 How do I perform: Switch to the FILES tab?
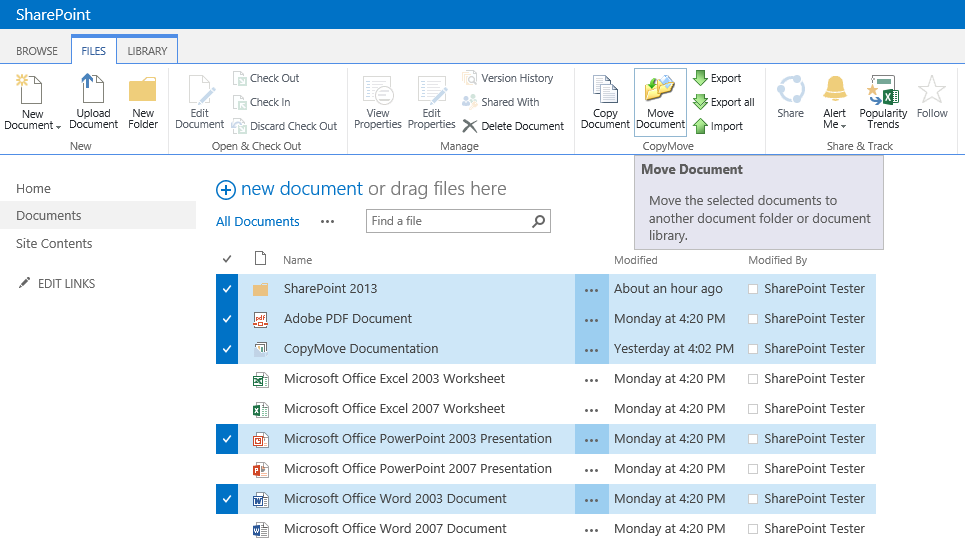pos(94,51)
